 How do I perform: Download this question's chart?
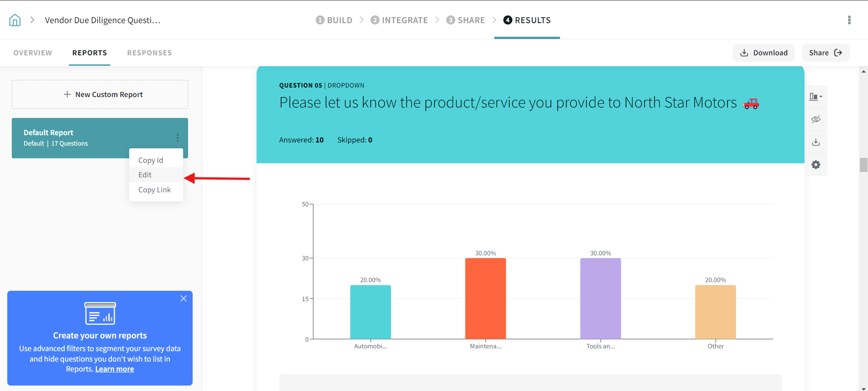click(815, 142)
